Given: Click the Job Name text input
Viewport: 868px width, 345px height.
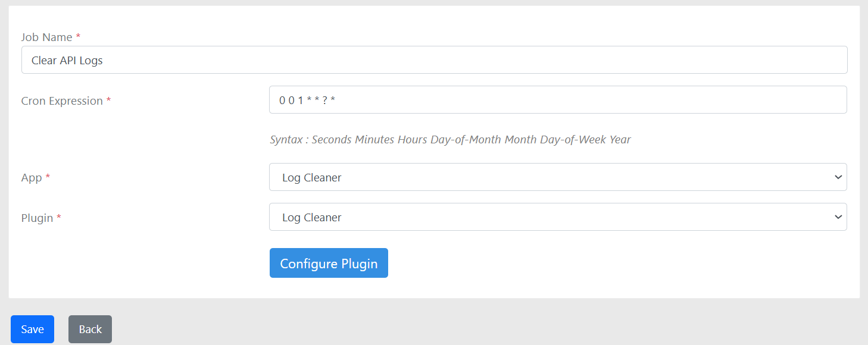Looking at the screenshot, I should (x=434, y=60).
